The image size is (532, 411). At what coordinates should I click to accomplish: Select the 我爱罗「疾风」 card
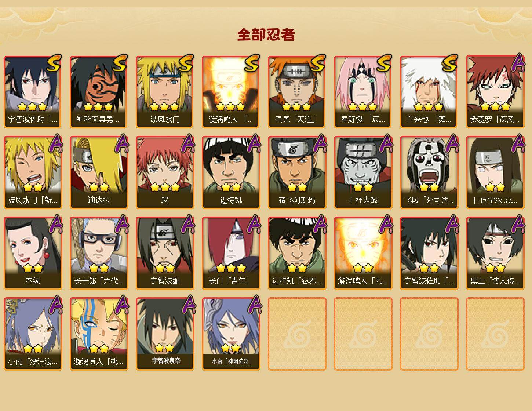coord(495,92)
